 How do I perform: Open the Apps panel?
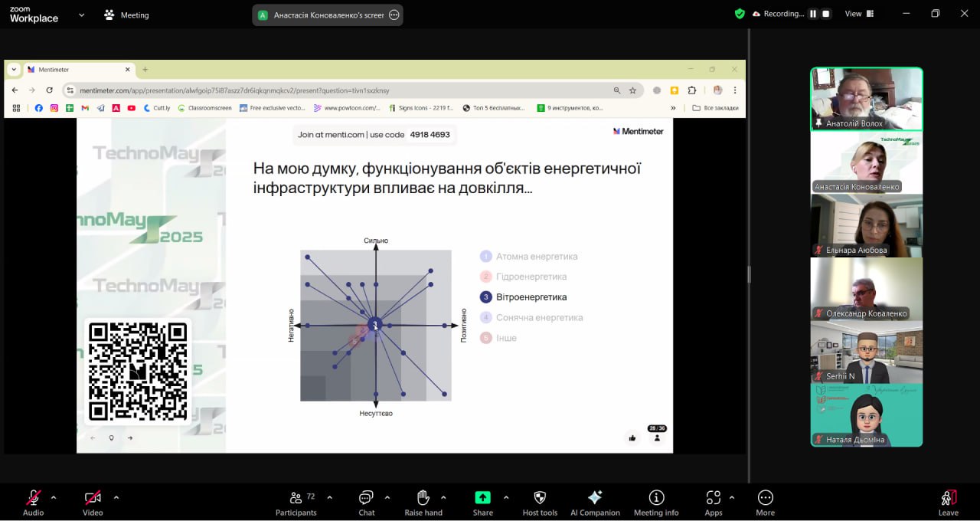tap(714, 502)
